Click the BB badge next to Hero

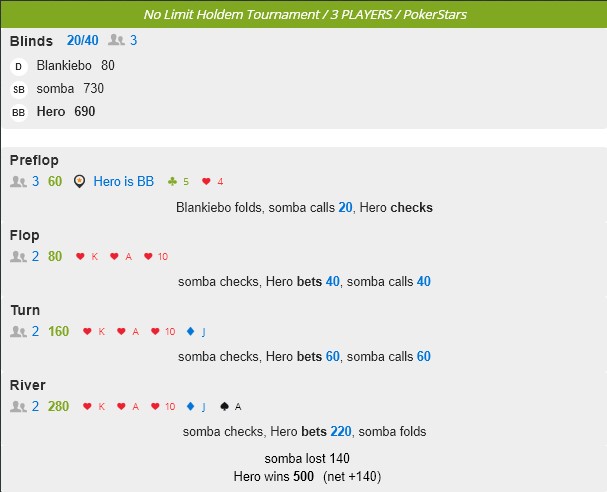click(18, 113)
